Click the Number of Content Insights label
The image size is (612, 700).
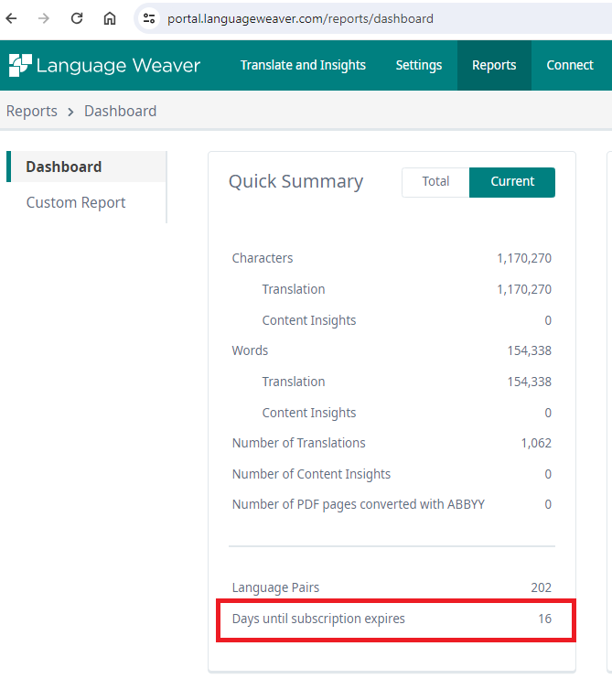pyautogui.click(x=311, y=474)
